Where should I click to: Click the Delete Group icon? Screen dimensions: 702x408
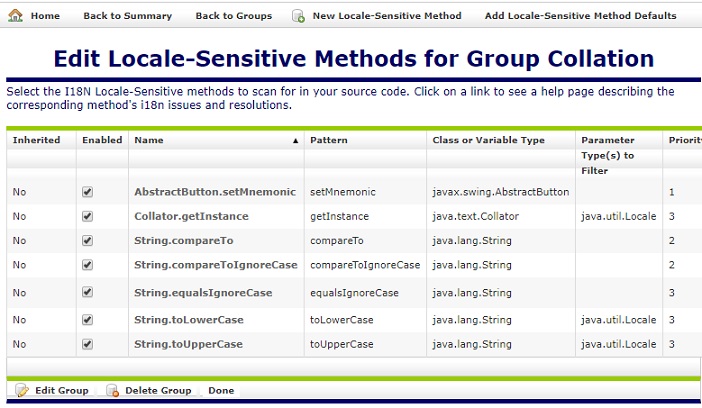coord(112,390)
